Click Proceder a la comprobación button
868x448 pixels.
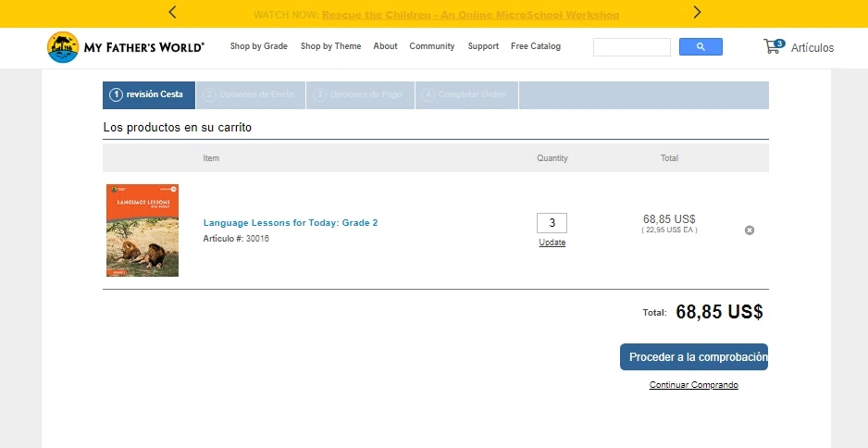pos(694,356)
